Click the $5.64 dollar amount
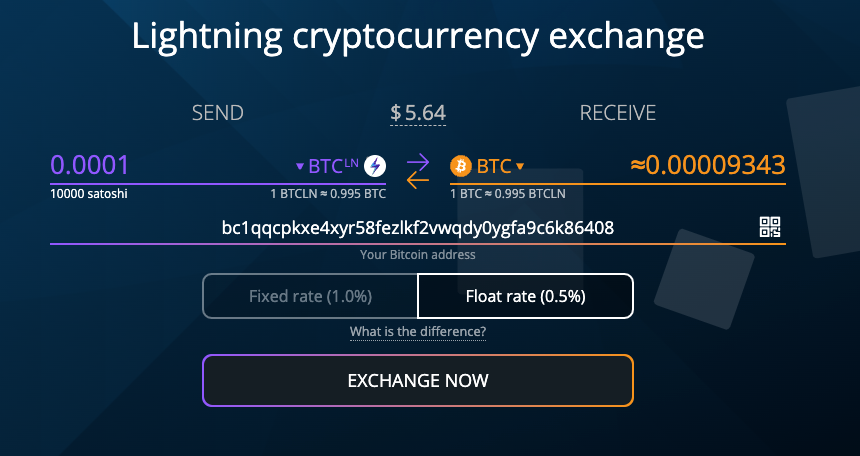This screenshot has height=456, width=860. pyautogui.click(x=418, y=113)
